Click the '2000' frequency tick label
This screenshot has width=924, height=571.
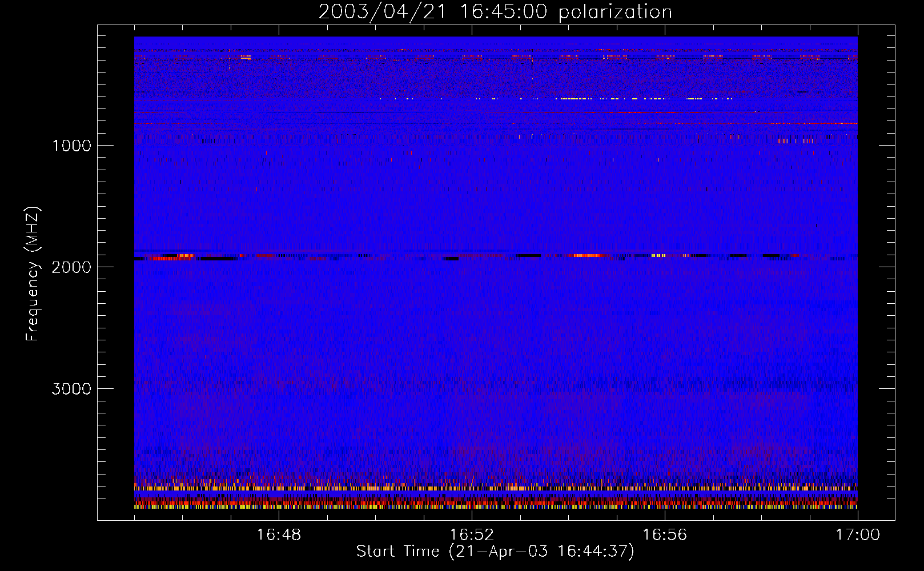(x=71, y=267)
